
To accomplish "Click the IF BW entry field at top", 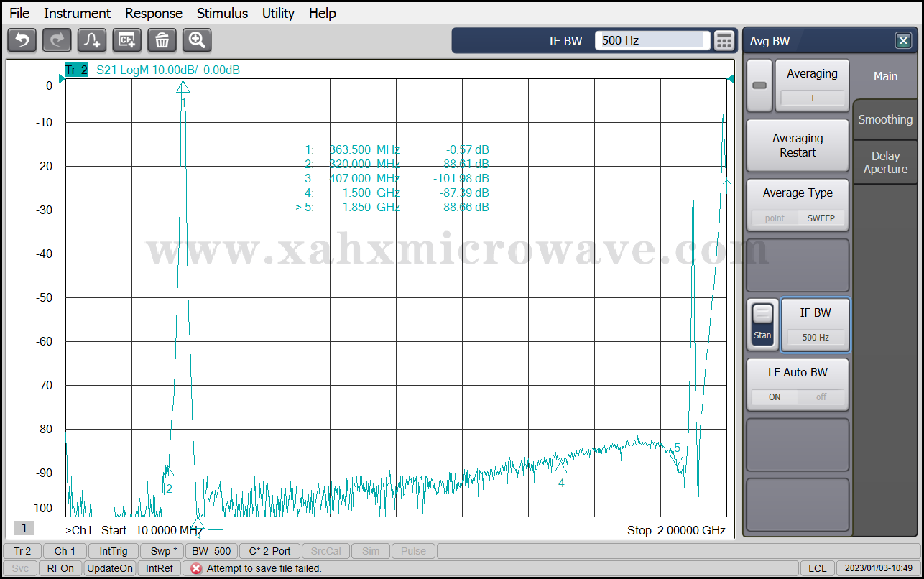I will [652, 41].
